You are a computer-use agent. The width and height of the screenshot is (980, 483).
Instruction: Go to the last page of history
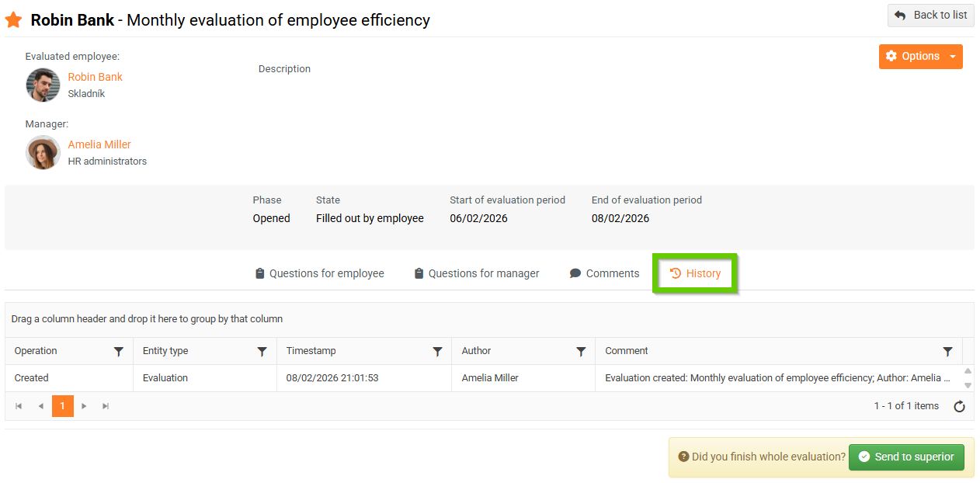(106, 406)
